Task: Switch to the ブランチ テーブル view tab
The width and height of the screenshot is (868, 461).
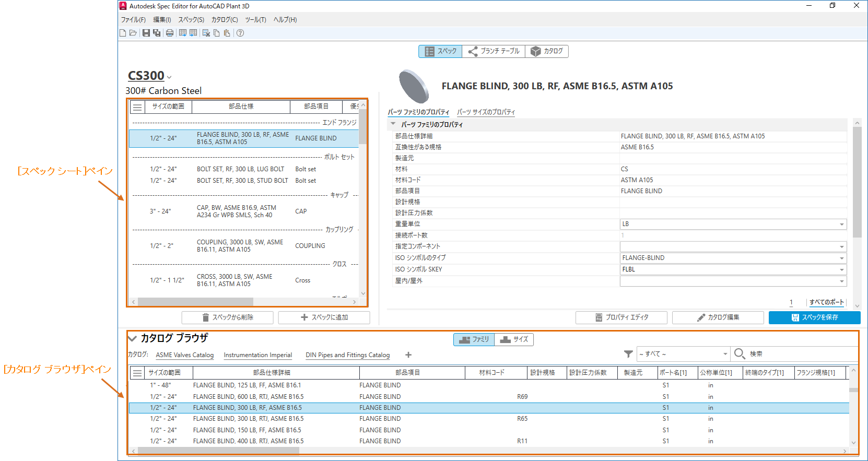Action: 494,51
